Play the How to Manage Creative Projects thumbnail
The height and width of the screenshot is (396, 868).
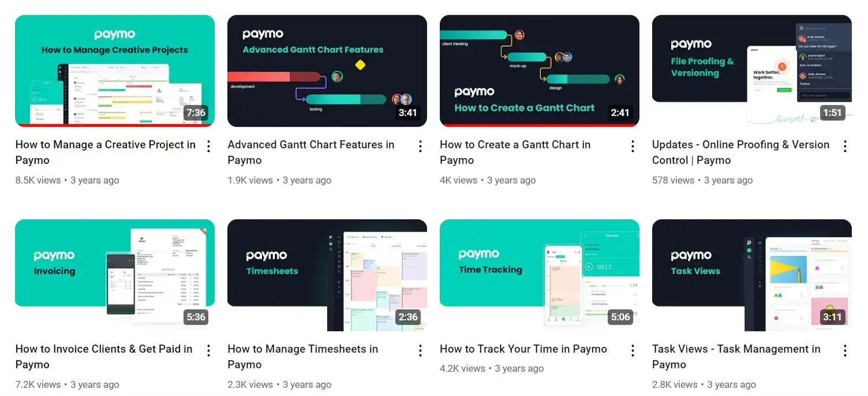[115, 70]
